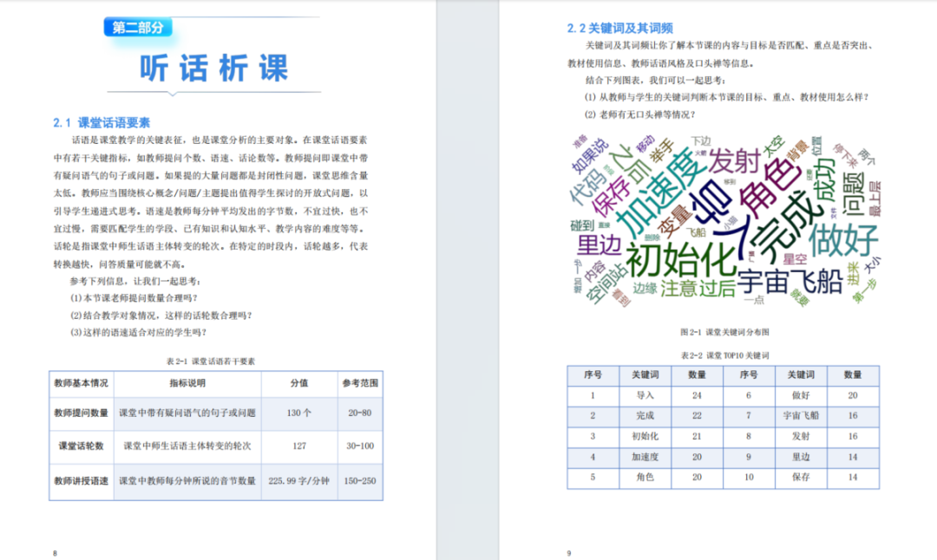Click page number 9

click(569, 553)
